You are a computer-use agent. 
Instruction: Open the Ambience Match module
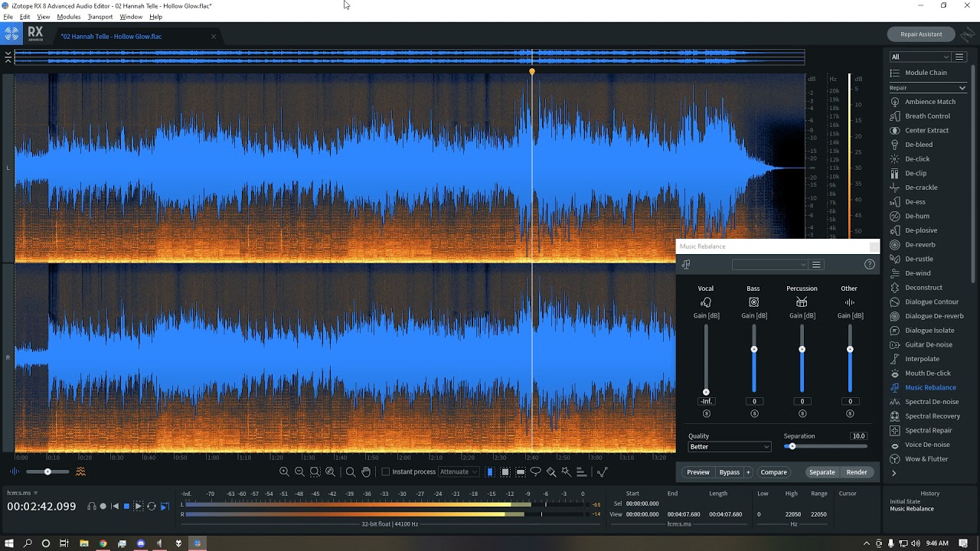923,102
